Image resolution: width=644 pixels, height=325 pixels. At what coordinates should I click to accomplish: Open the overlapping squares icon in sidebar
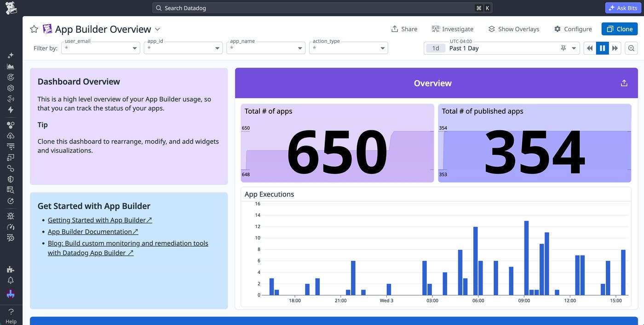click(x=11, y=157)
